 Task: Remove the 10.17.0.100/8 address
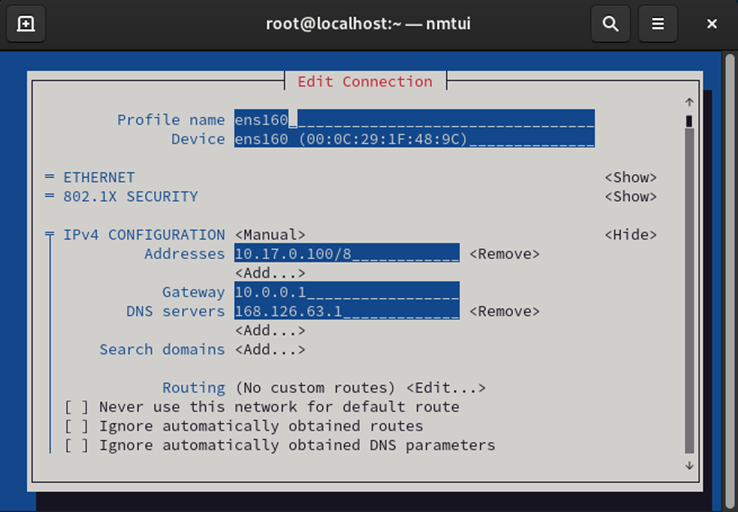(505, 254)
